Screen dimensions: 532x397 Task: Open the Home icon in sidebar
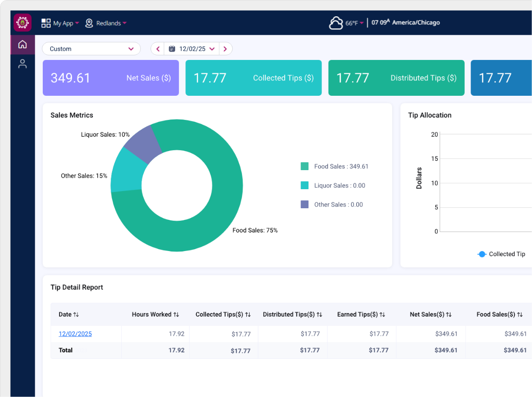(22, 45)
